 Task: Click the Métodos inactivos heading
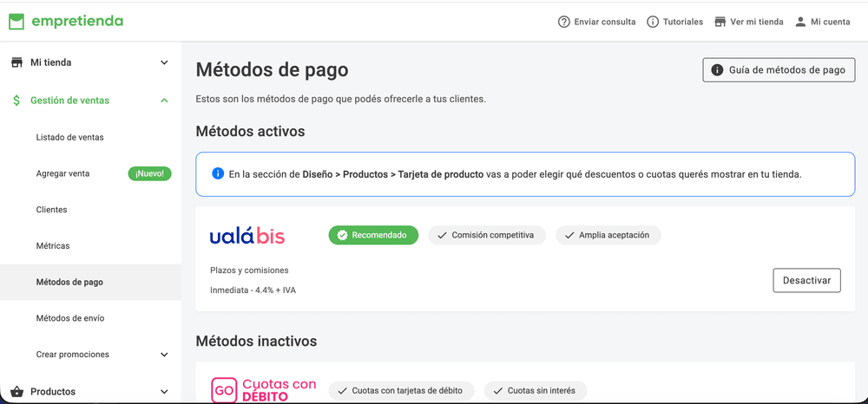(256, 341)
